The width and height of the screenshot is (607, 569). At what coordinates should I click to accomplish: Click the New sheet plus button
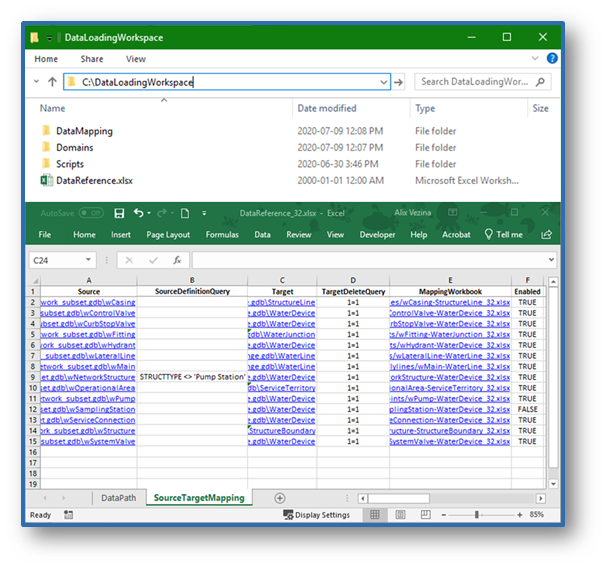click(x=279, y=498)
